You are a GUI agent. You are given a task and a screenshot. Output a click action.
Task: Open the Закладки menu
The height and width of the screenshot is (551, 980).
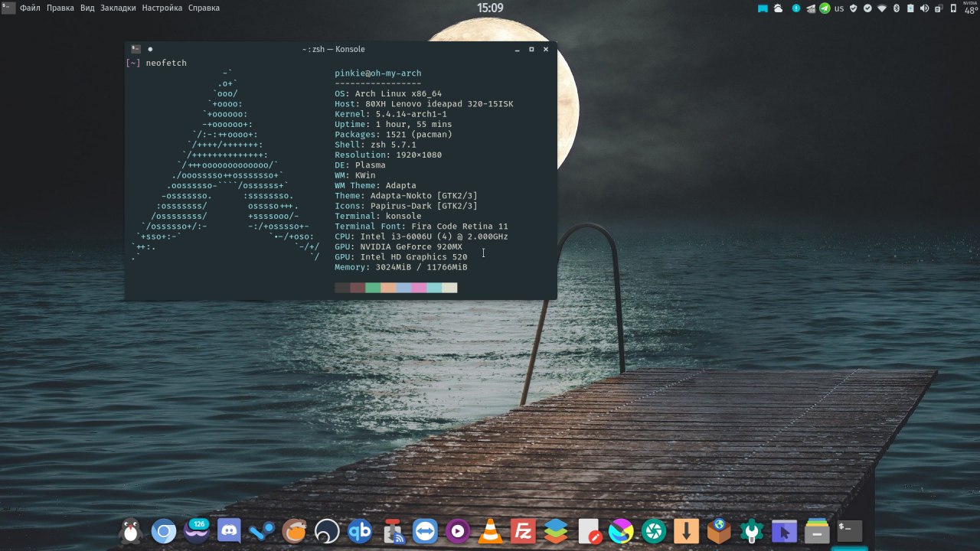(118, 8)
